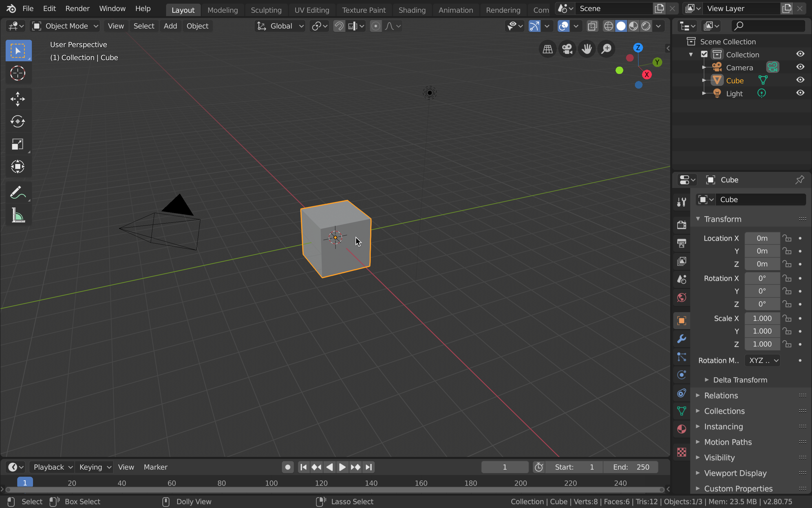
Task: Open the Rotation Mode XYZ dropdown
Action: coord(762,360)
